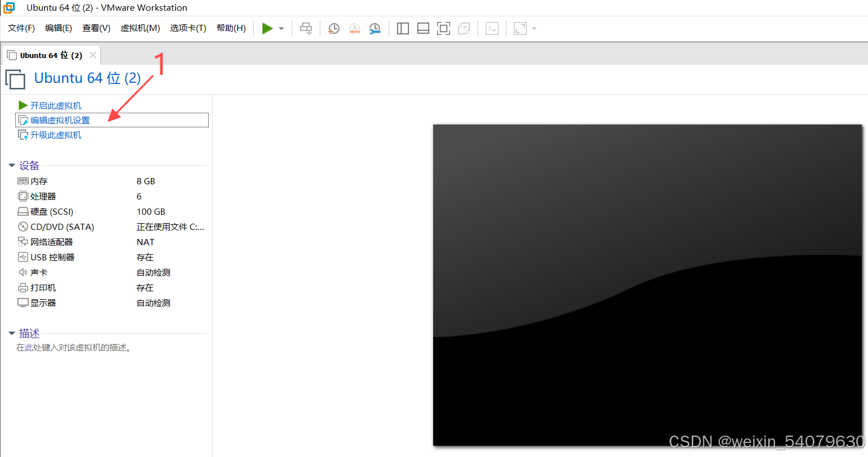This screenshot has width=868, height=457.
Task: Click the console view terminal icon
Action: tap(492, 28)
